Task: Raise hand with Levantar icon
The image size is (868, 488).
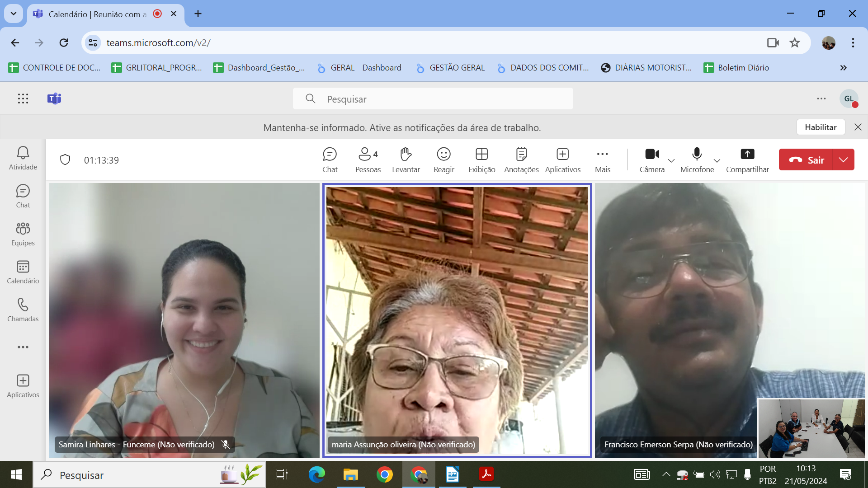Action: [x=406, y=160]
